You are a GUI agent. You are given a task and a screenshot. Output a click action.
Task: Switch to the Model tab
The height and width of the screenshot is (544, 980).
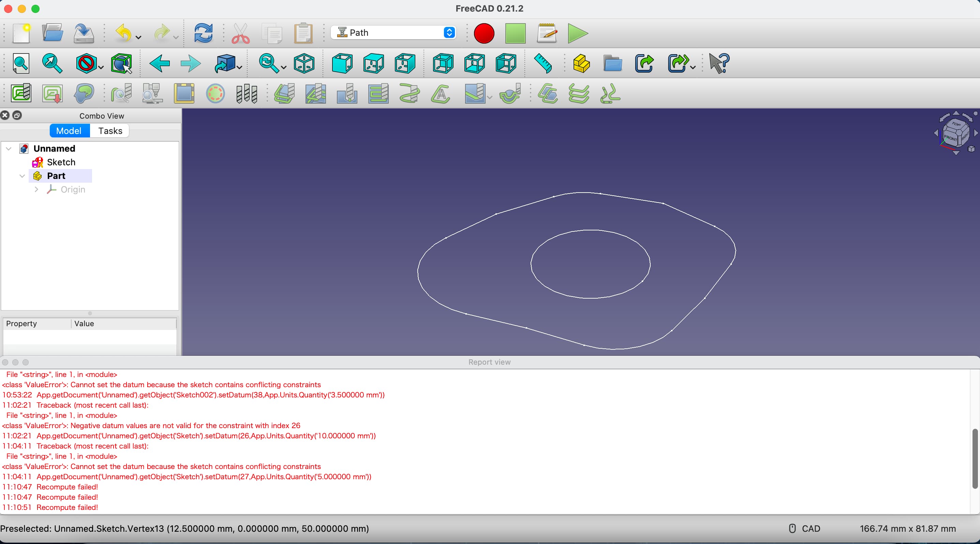[x=69, y=131]
